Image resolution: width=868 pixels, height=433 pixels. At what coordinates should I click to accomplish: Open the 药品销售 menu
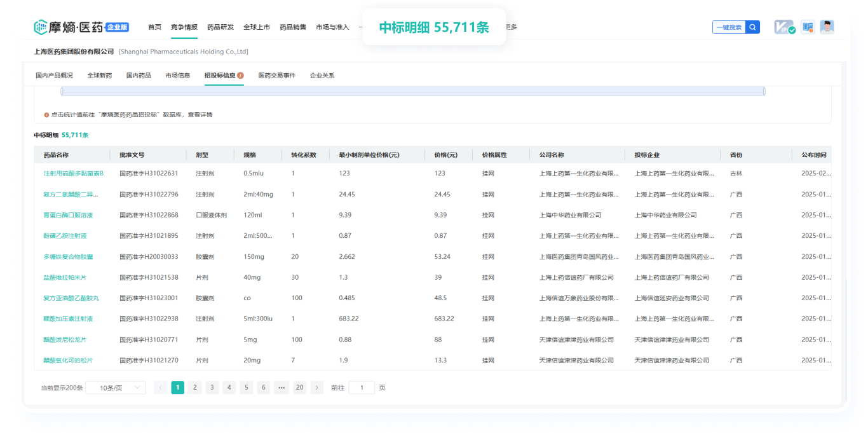pyautogui.click(x=293, y=27)
